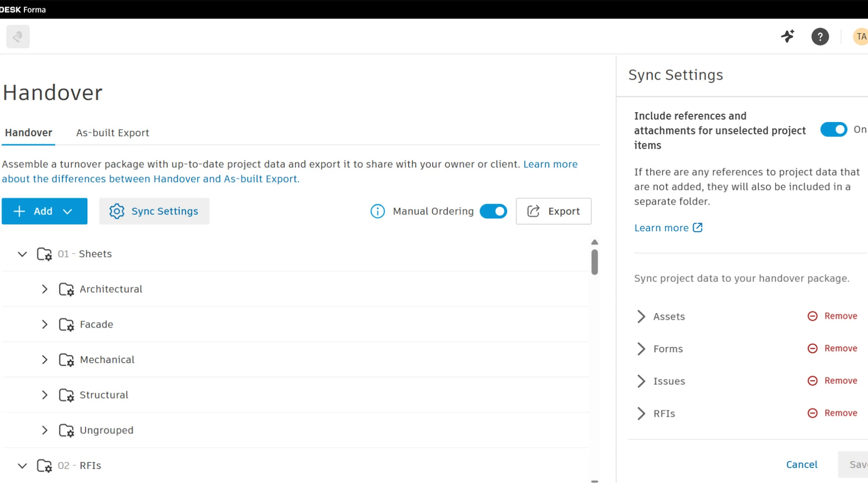Screen dimensions: 868x488
Task: Switch to the Handover tab
Action: click(28, 133)
